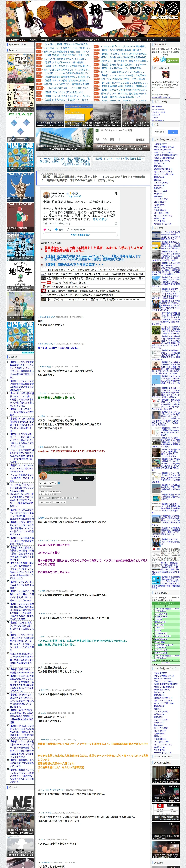Click リンクをコピー in the tweet

click(x=76, y=229)
